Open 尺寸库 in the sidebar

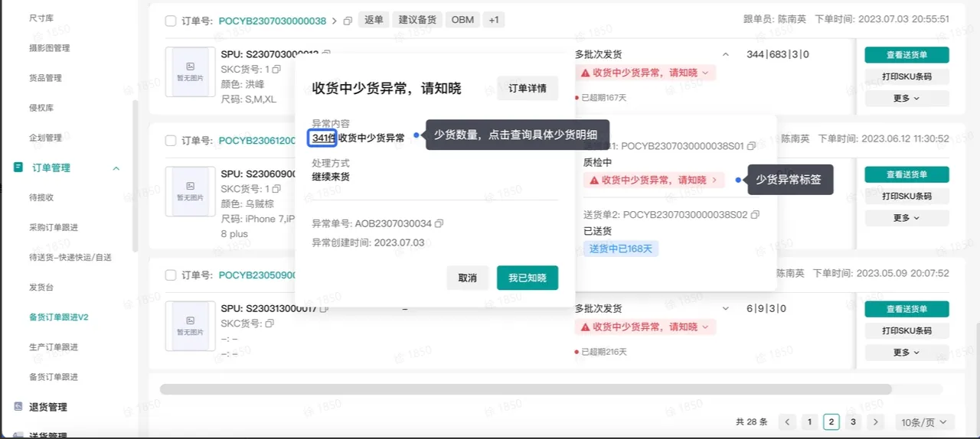tap(41, 18)
